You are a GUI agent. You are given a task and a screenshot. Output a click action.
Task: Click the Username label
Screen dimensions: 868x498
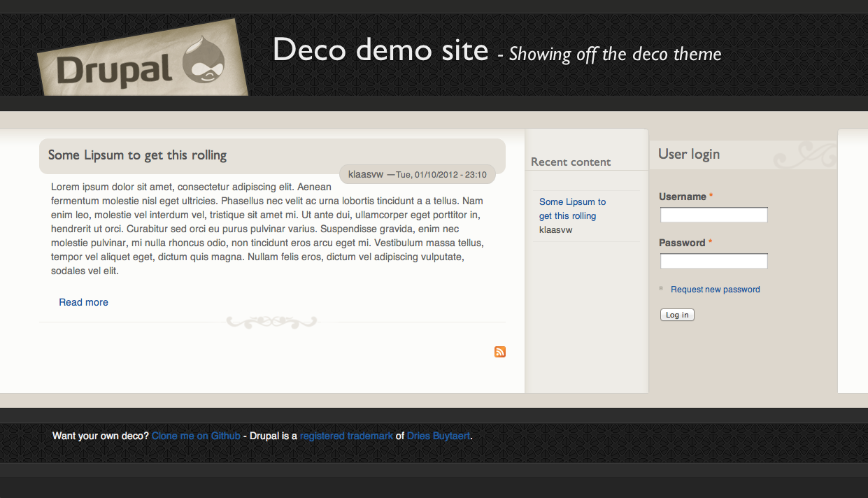click(x=683, y=197)
